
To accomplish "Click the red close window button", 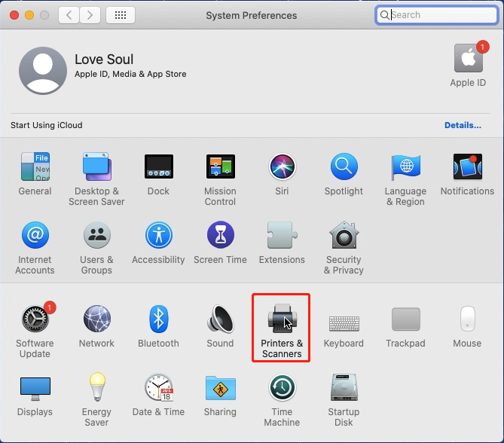I will (x=14, y=15).
